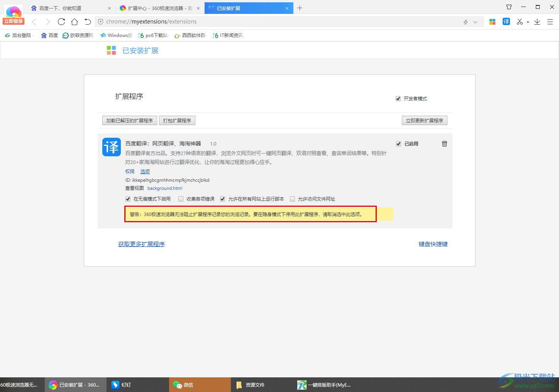Close the 扩展中心 tab
The height and width of the screenshot is (392, 559).
pos(198,8)
